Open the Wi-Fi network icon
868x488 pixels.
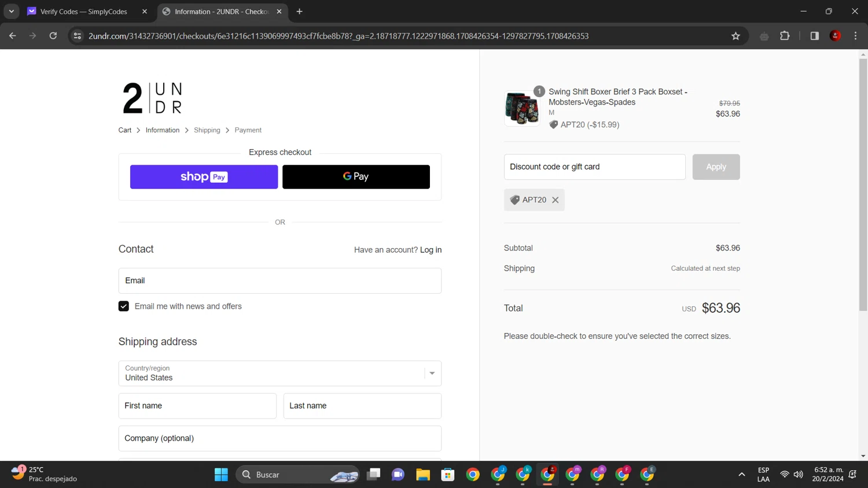(x=785, y=475)
